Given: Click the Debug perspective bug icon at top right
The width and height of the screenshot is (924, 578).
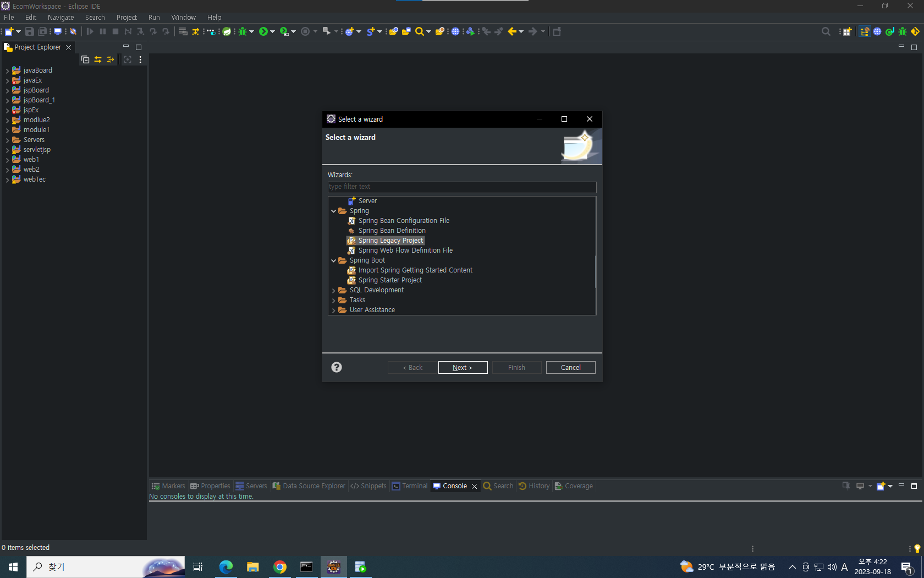Looking at the screenshot, I should tap(903, 31).
